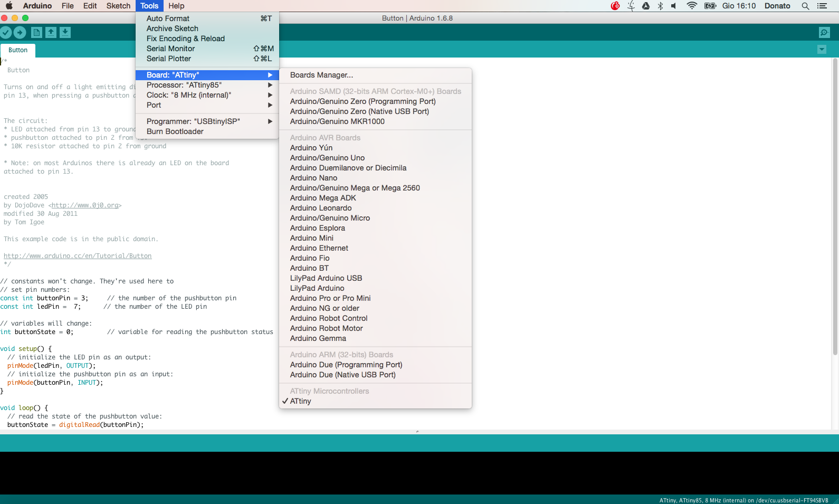Click the Bluetooth menu bar icon
Image resolution: width=839 pixels, height=504 pixels.
tap(660, 6)
